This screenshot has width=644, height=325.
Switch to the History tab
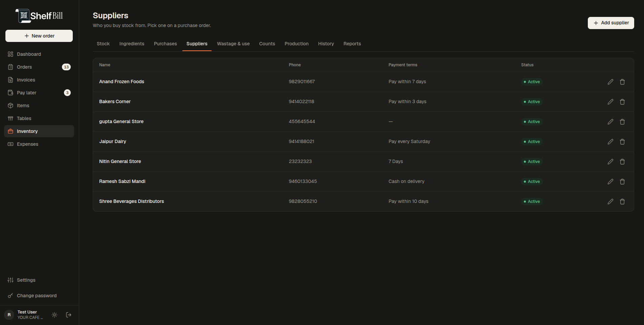pyautogui.click(x=326, y=44)
